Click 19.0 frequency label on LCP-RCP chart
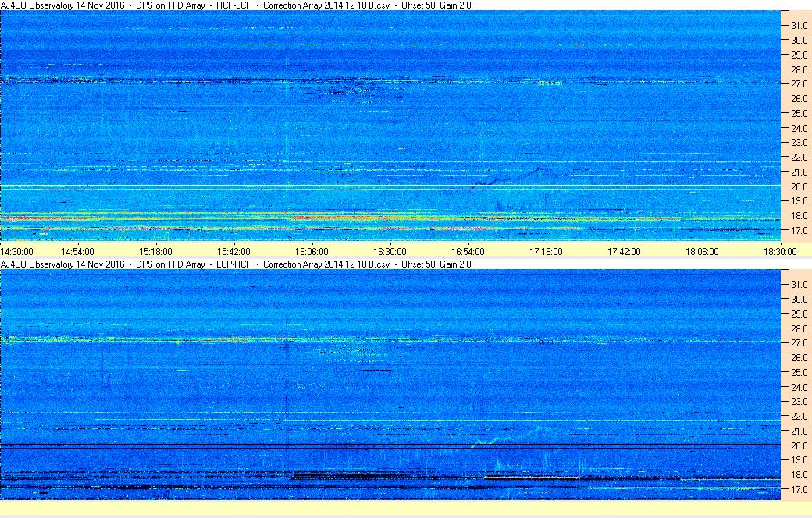The height and width of the screenshot is (518, 812). click(x=799, y=460)
